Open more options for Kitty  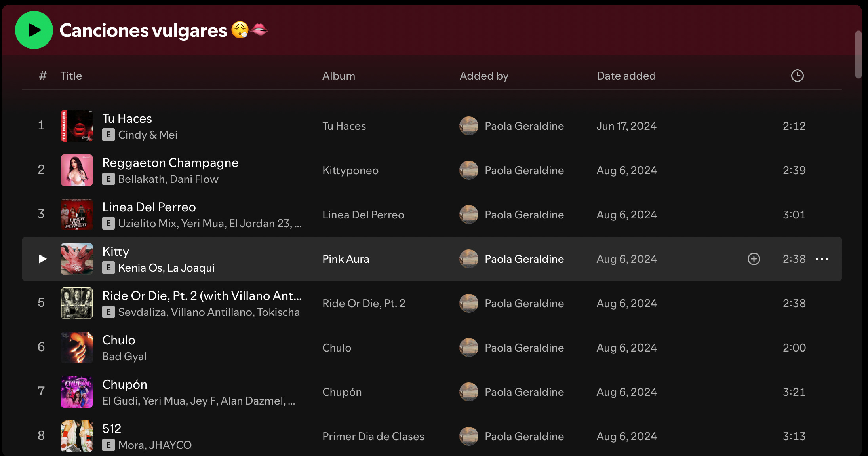822,259
